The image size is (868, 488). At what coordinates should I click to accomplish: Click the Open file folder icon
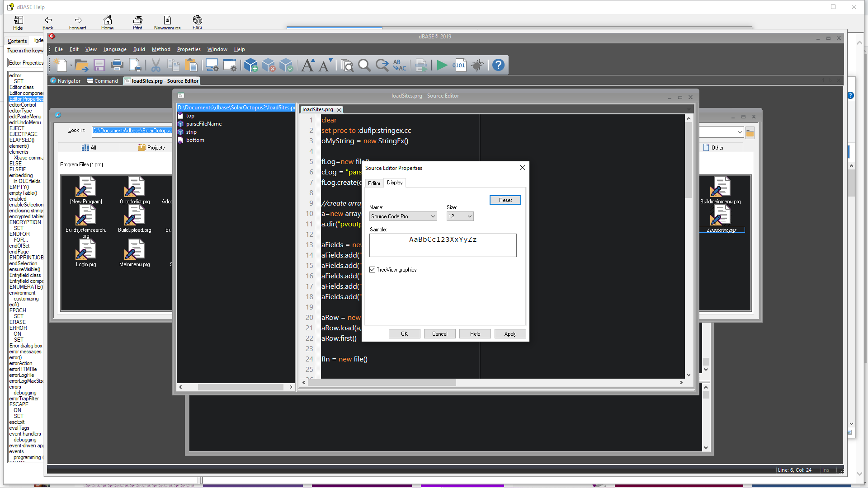click(x=81, y=66)
